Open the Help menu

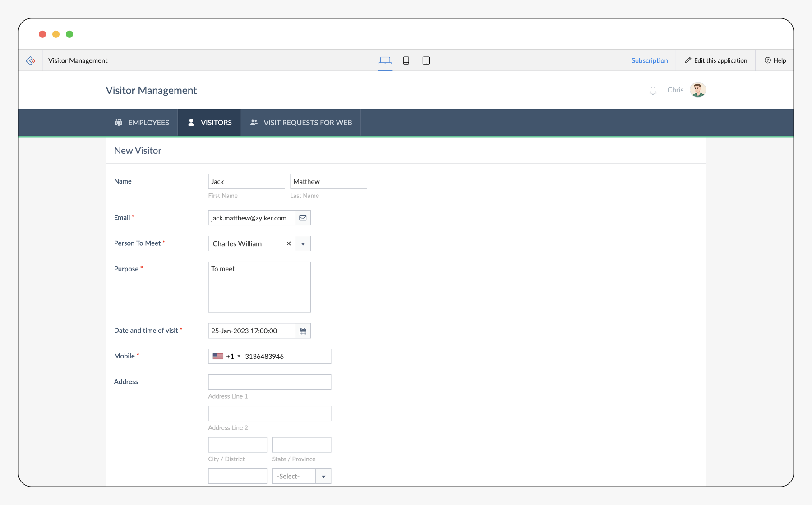pyautogui.click(x=775, y=60)
